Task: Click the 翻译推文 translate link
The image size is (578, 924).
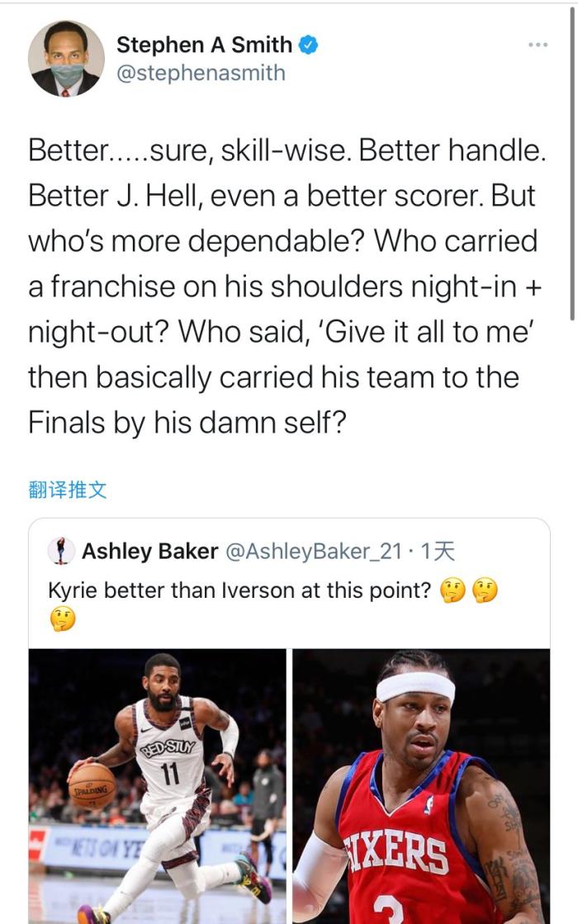Action: pos(68,490)
